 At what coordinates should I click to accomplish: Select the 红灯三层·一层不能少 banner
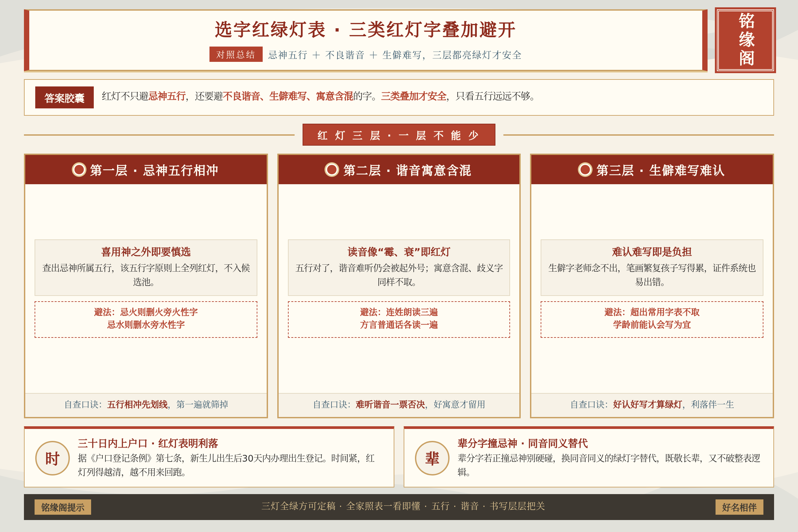(x=399, y=135)
